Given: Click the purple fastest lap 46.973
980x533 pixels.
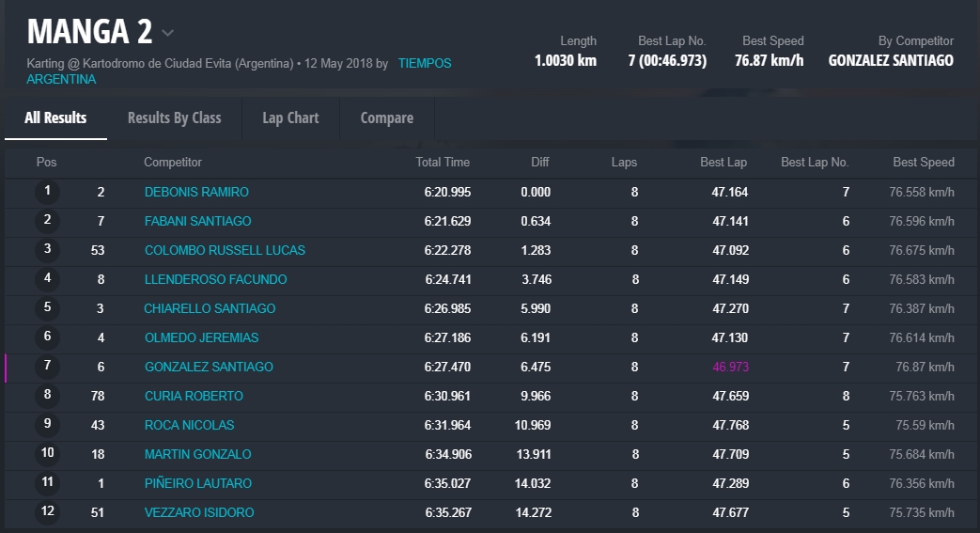Looking at the screenshot, I should coord(730,367).
